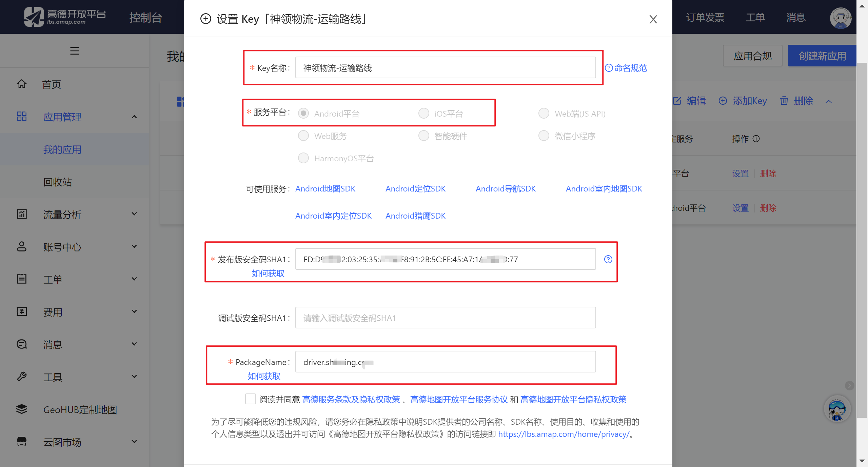The height and width of the screenshot is (467, 868).
Task: Check the 阅读并同意 agreement checkbox
Action: pos(251,399)
